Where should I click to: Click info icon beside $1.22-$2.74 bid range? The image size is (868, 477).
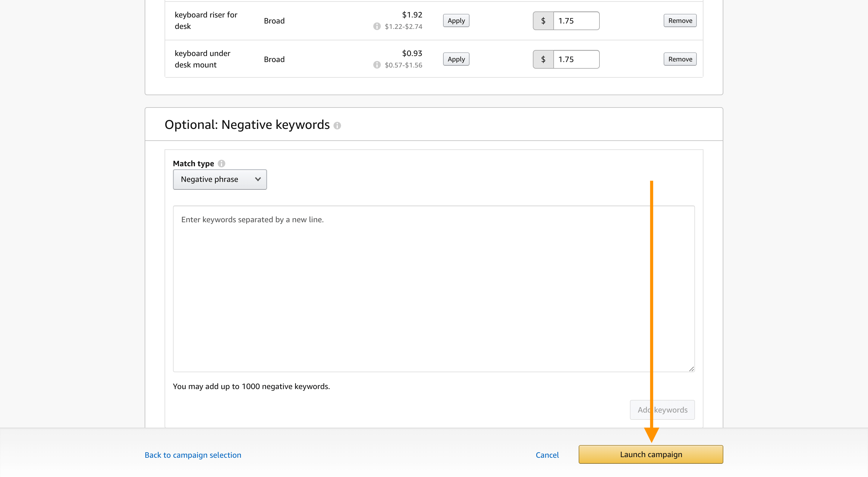coord(377,26)
